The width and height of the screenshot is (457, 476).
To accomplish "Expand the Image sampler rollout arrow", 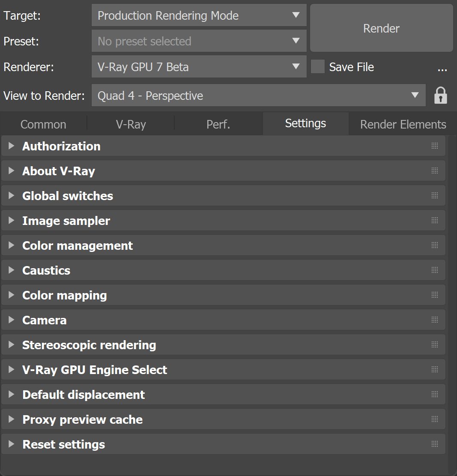I will click(11, 221).
